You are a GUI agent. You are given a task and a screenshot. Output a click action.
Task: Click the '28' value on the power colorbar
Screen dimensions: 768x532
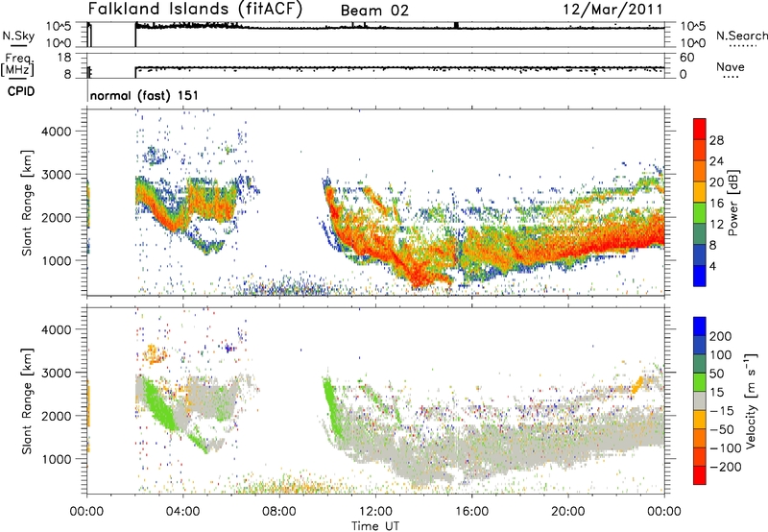coord(716,140)
